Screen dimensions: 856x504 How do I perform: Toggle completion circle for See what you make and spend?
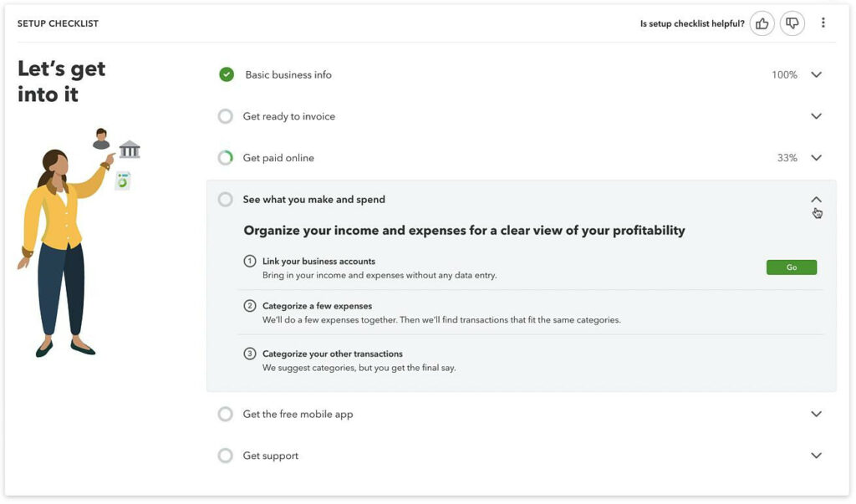click(226, 199)
